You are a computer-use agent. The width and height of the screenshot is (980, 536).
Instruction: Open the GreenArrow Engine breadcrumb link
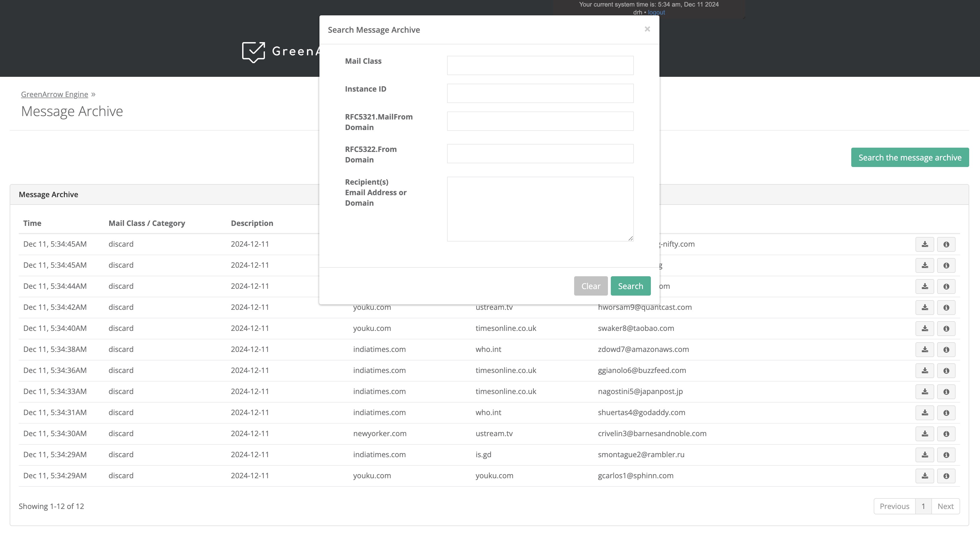click(54, 94)
